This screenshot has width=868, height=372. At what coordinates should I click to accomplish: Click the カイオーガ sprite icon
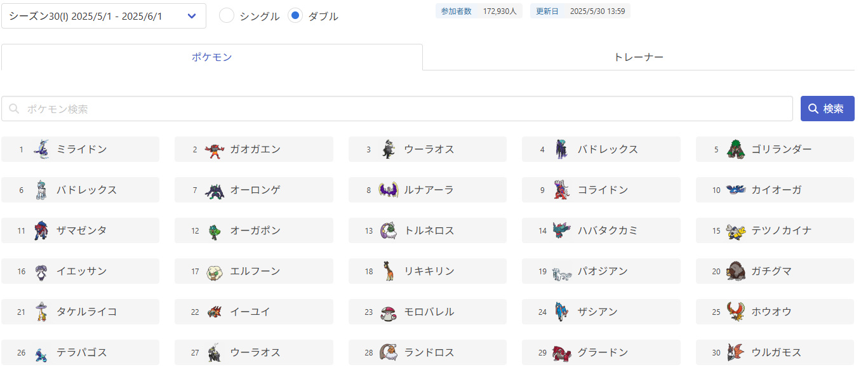click(x=736, y=190)
